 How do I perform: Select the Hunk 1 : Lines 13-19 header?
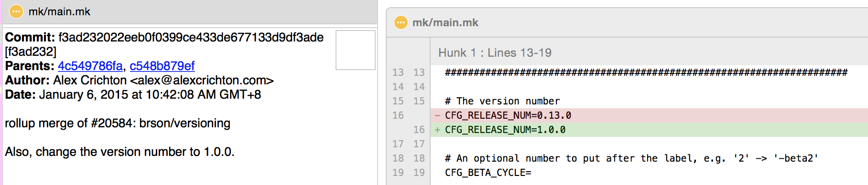click(x=495, y=52)
